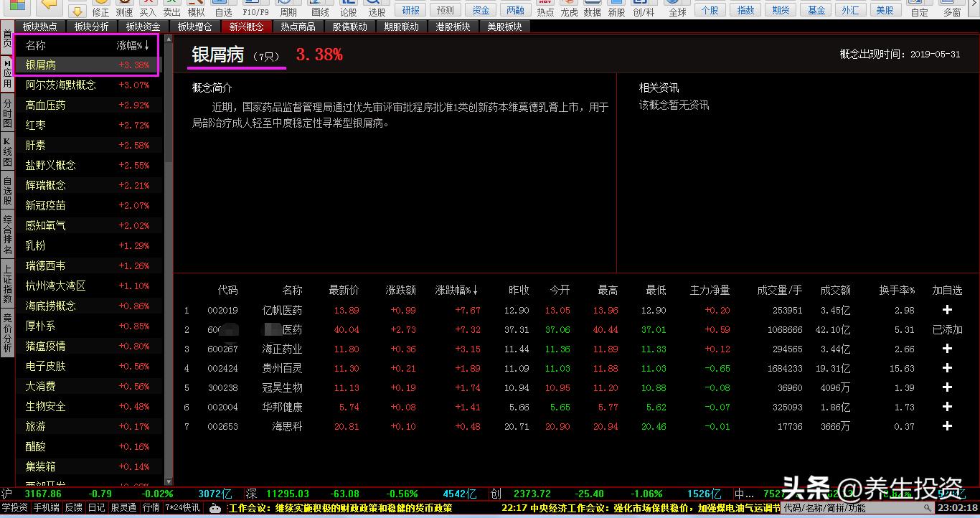Open the 测速 speed test tool
The width and height of the screenshot is (980, 518).
124,9
